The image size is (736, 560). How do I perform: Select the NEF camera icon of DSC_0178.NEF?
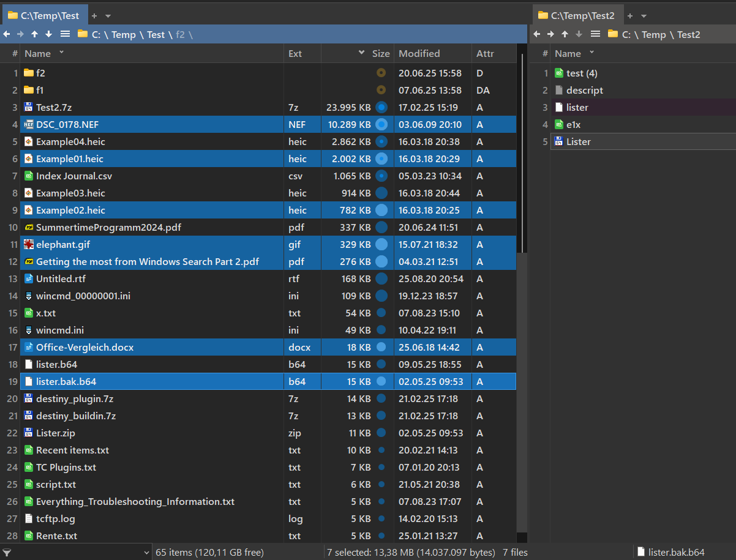29,124
